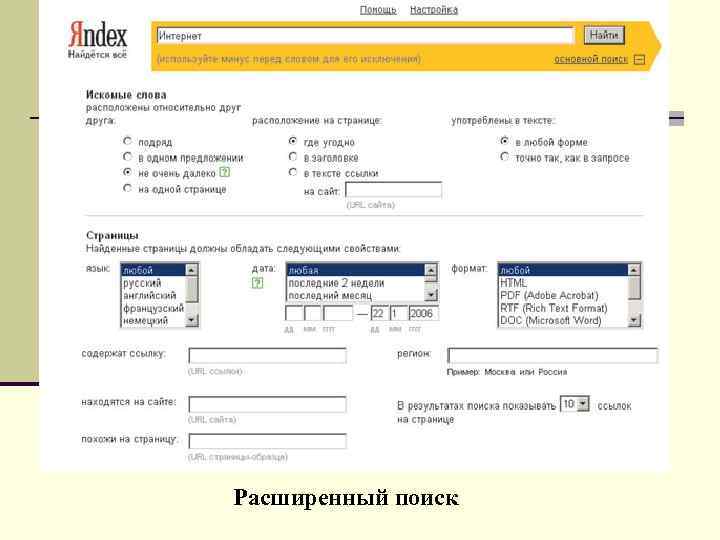Screen dimensions: 720x540
Task: Collapse advanced search with minus icon
Action: click(639, 60)
